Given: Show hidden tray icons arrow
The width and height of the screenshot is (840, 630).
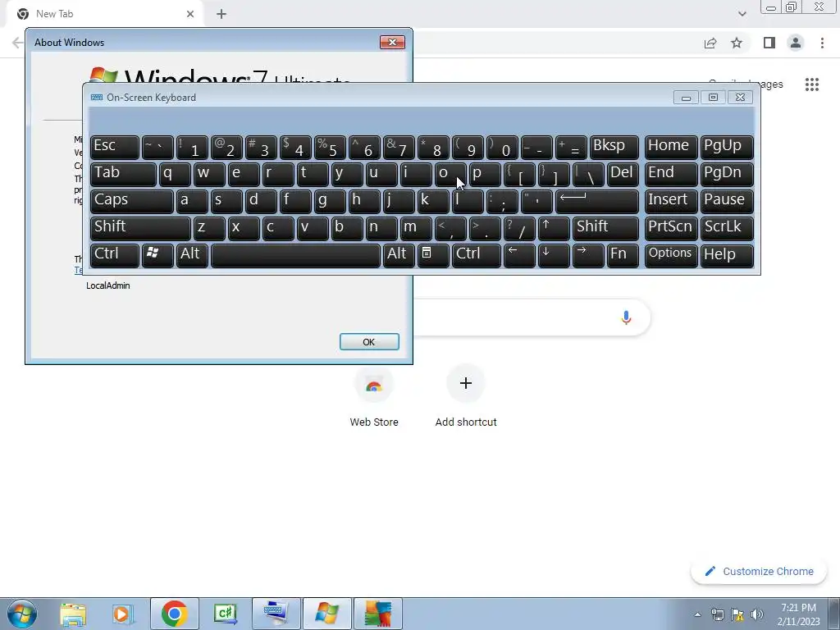Looking at the screenshot, I should [697, 614].
